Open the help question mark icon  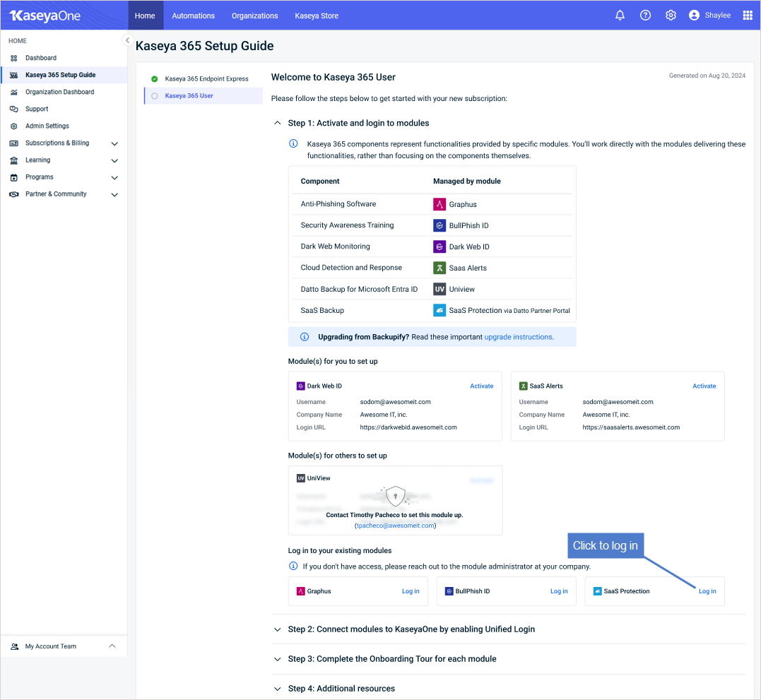645,16
